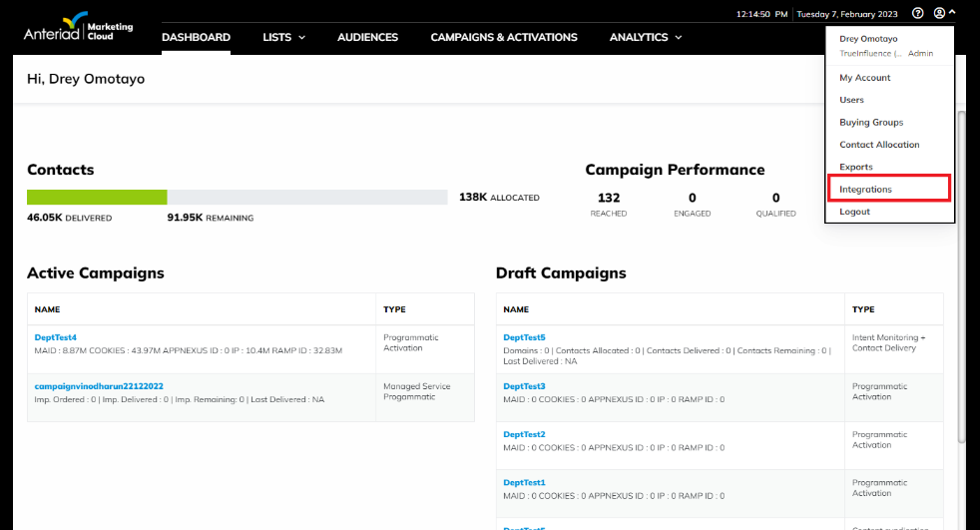Screen dimensions: 980x530
Task: Click the 46.05K Delivered value
Action: tap(70, 218)
